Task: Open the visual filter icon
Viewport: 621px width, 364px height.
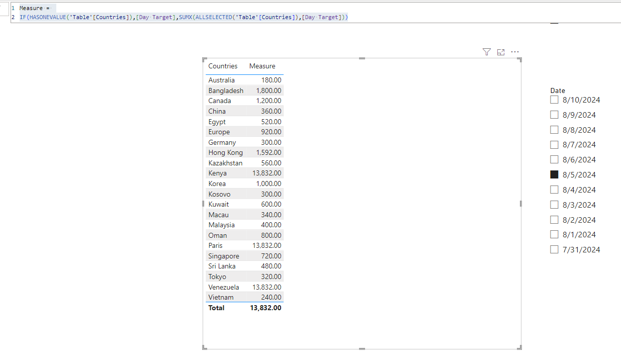Action: (x=486, y=52)
